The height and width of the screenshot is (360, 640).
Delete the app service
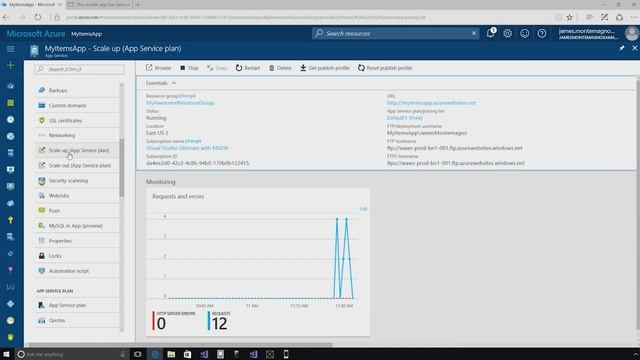280,68
